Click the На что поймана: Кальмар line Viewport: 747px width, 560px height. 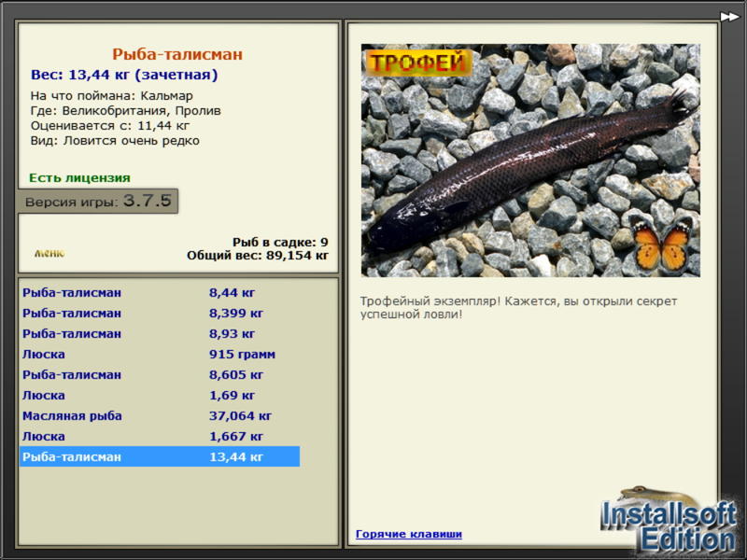(111, 96)
